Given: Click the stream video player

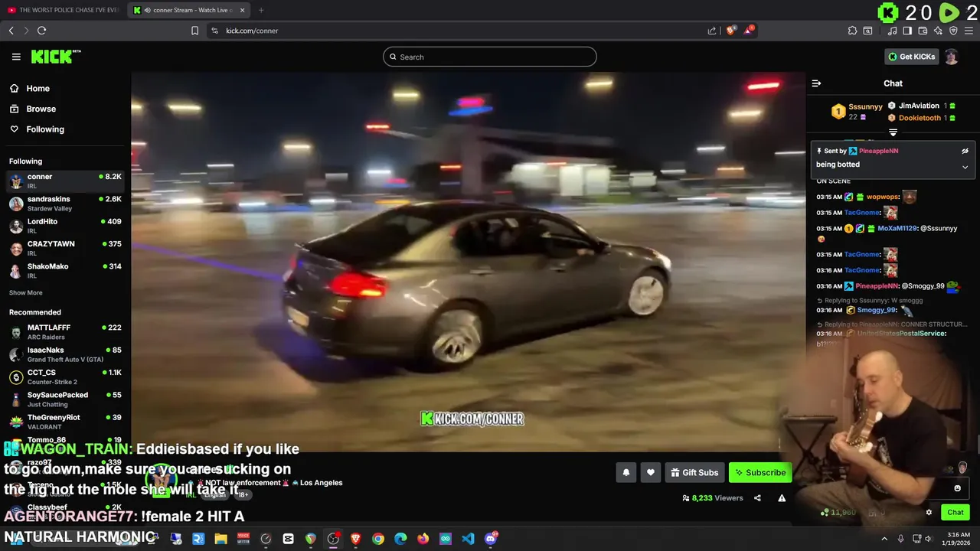Looking at the screenshot, I should (468, 262).
